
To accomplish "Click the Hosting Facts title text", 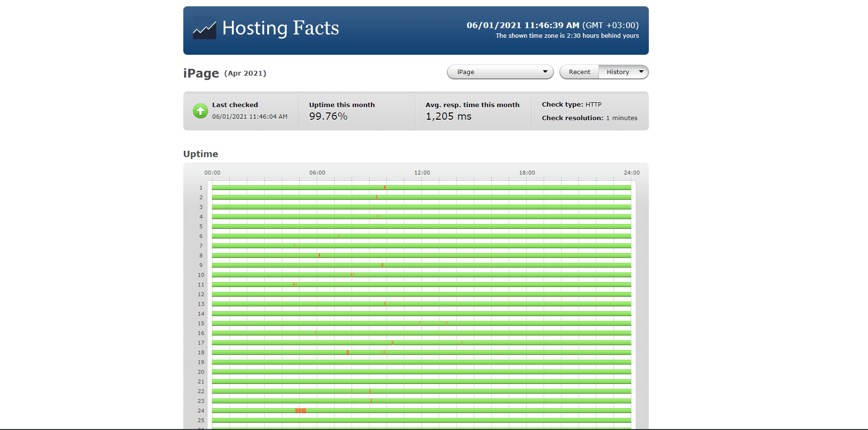I will point(280,28).
